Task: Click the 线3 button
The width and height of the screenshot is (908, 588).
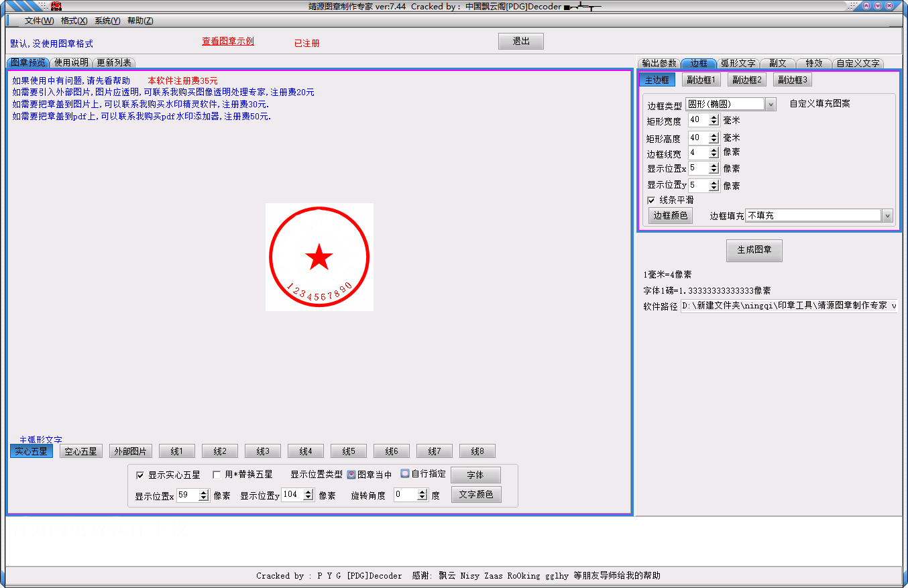Action: click(x=263, y=451)
